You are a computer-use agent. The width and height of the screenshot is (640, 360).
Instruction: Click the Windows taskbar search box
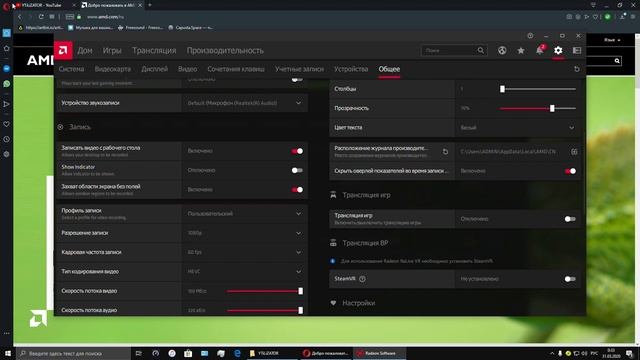click(x=73, y=353)
